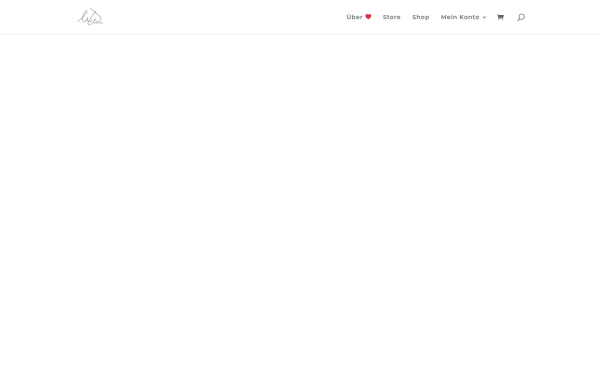Expand the Mein Konto dropdown
Image resolution: width=600 pixels, height=375 pixels.
coord(463,17)
